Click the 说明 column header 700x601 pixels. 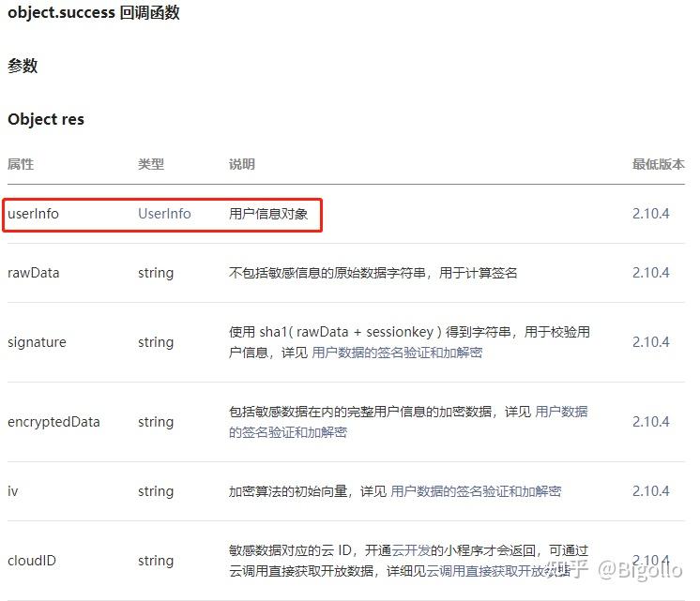click(242, 164)
